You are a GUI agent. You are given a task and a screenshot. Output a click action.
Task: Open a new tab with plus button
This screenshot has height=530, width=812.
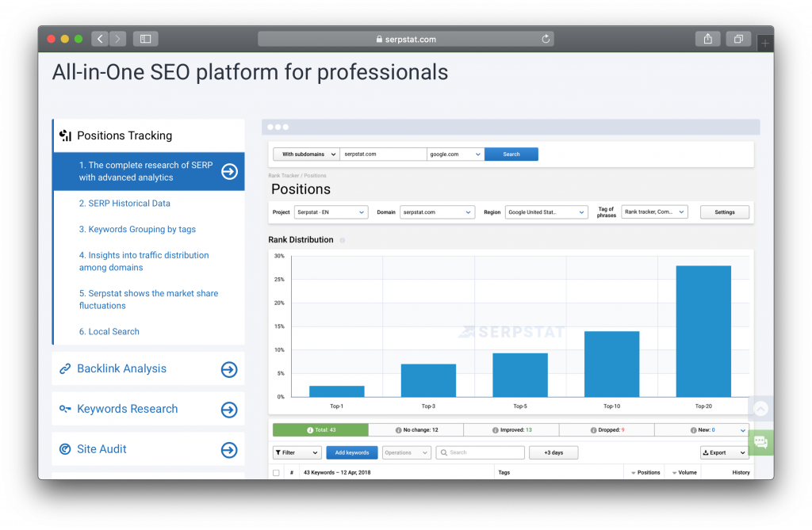(765, 44)
